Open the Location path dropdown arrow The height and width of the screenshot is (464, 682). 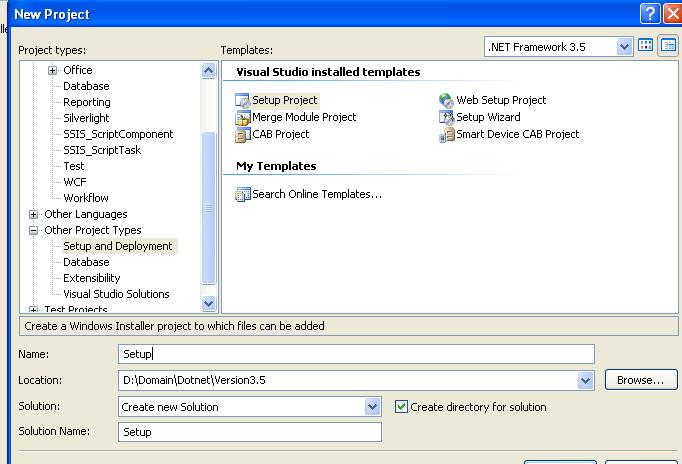[586, 381]
